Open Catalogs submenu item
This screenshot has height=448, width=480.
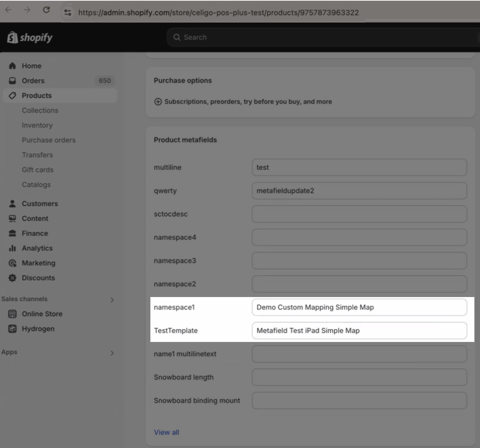click(36, 184)
